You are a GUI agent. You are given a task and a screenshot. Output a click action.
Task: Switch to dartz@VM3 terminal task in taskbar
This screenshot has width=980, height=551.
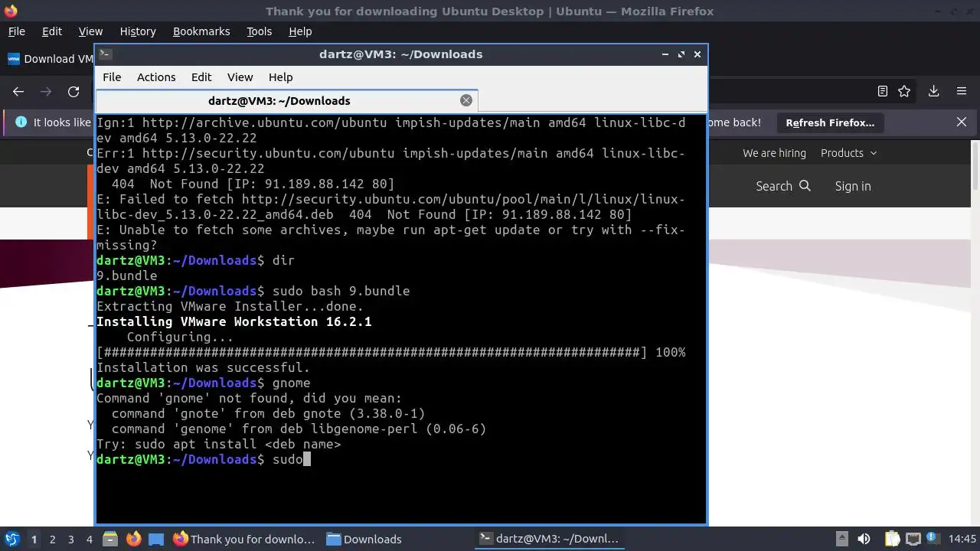[550, 539]
